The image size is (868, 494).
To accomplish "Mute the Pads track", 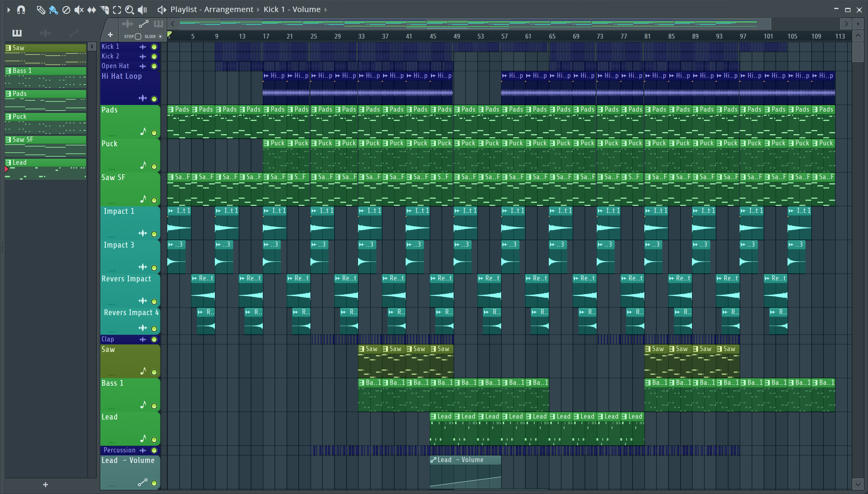I will click(154, 133).
